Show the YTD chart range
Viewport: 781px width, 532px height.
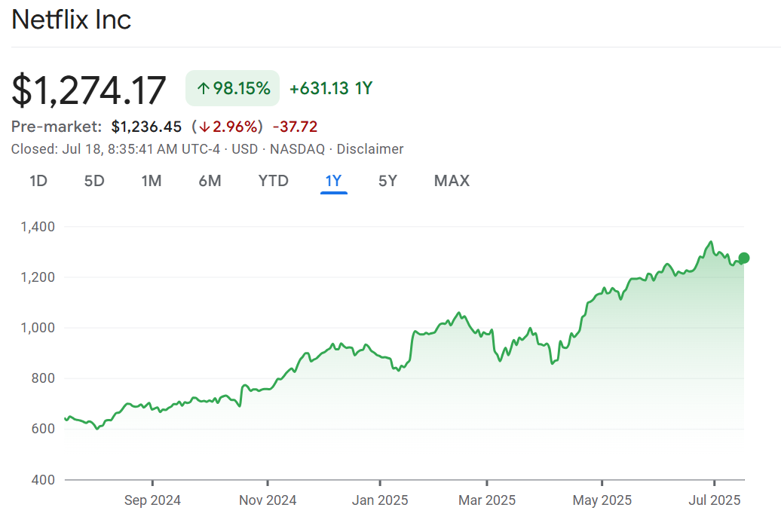[274, 181]
